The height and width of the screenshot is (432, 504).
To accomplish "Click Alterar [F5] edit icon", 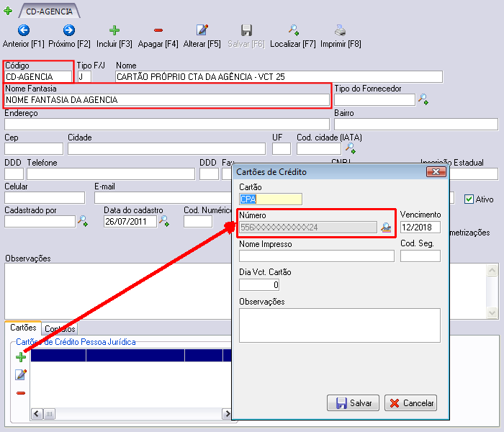I will pyautogui.click(x=202, y=30).
